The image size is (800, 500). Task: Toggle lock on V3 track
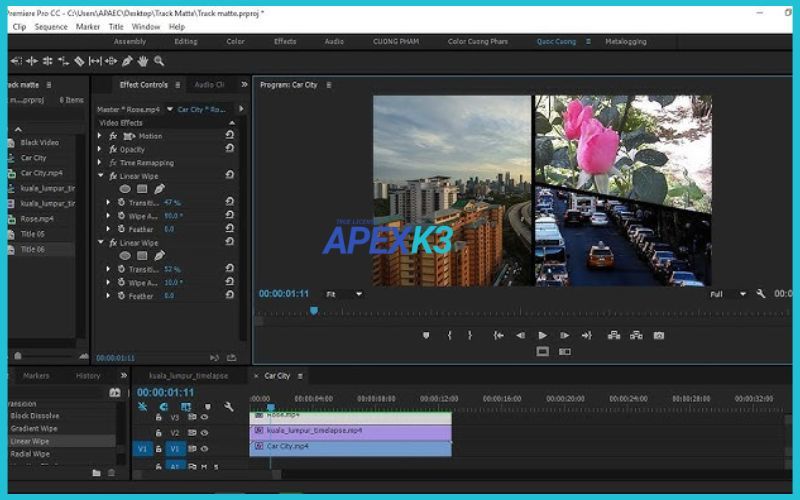159,417
